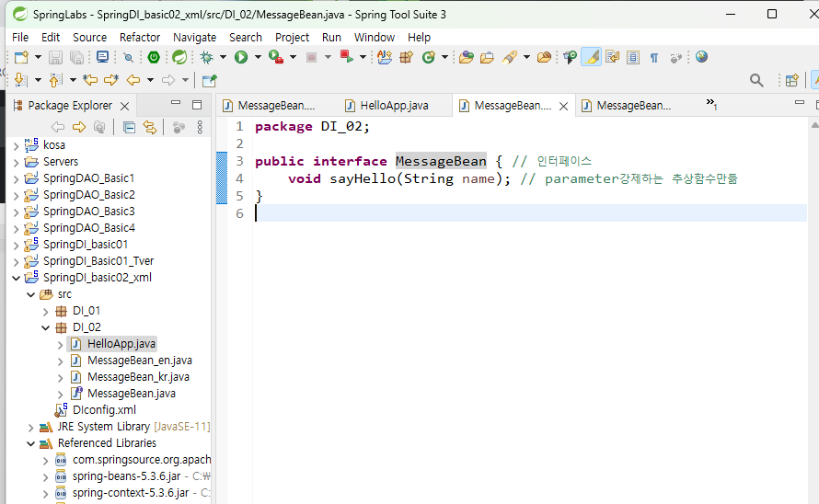The image size is (819, 504).
Task: Collapse the DI_02 package
Action: [45, 328]
